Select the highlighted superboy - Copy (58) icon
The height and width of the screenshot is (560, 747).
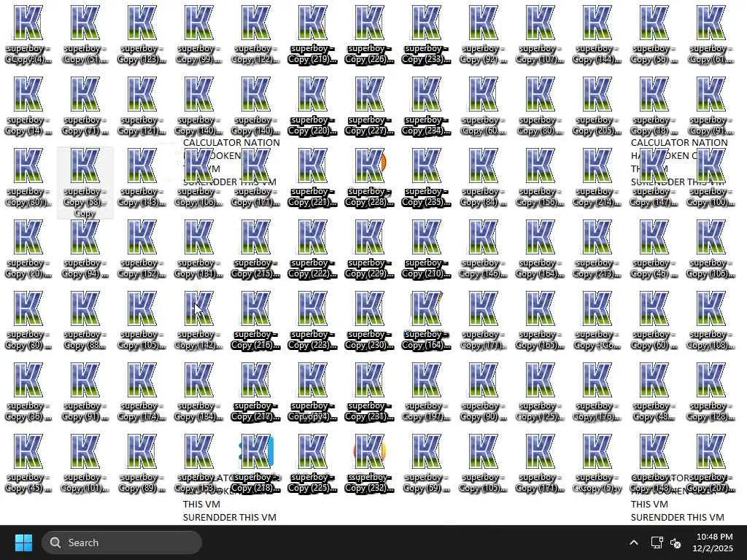click(85, 183)
